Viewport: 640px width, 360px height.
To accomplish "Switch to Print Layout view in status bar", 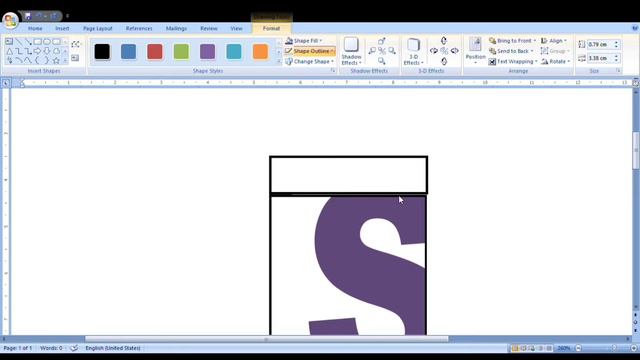I will [x=515, y=348].
